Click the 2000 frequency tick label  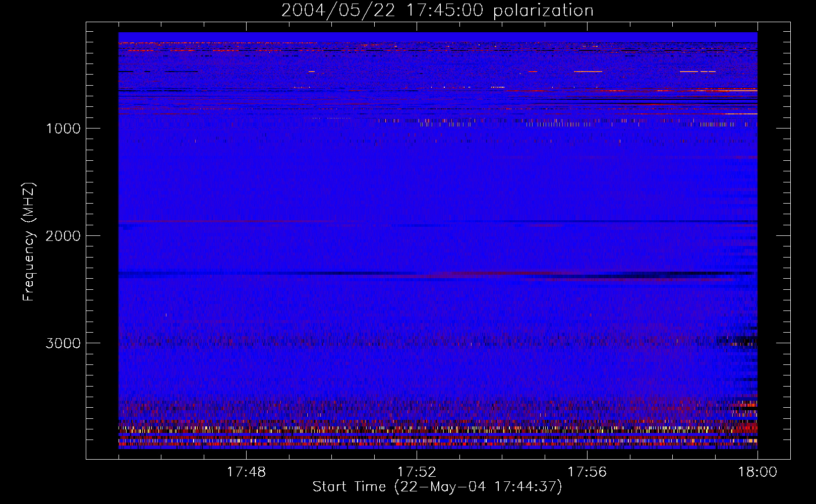[x=63, y=236]
